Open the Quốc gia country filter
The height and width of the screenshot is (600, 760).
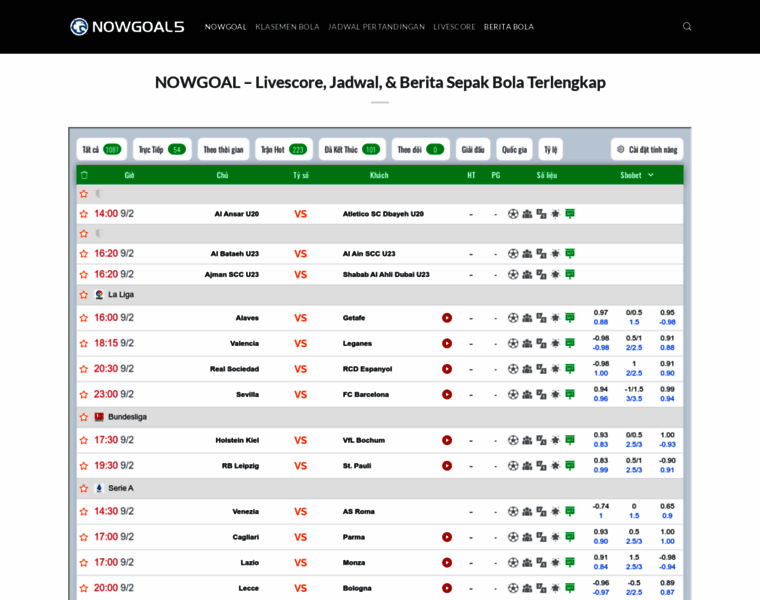point(514,149)
